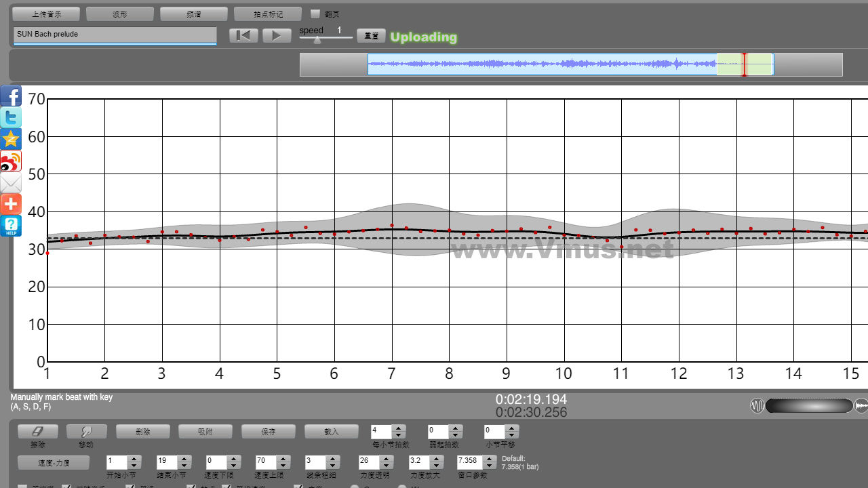Select the eraser (擦除) tool
This screenshot has width=868, height=488.
[37, 431]
